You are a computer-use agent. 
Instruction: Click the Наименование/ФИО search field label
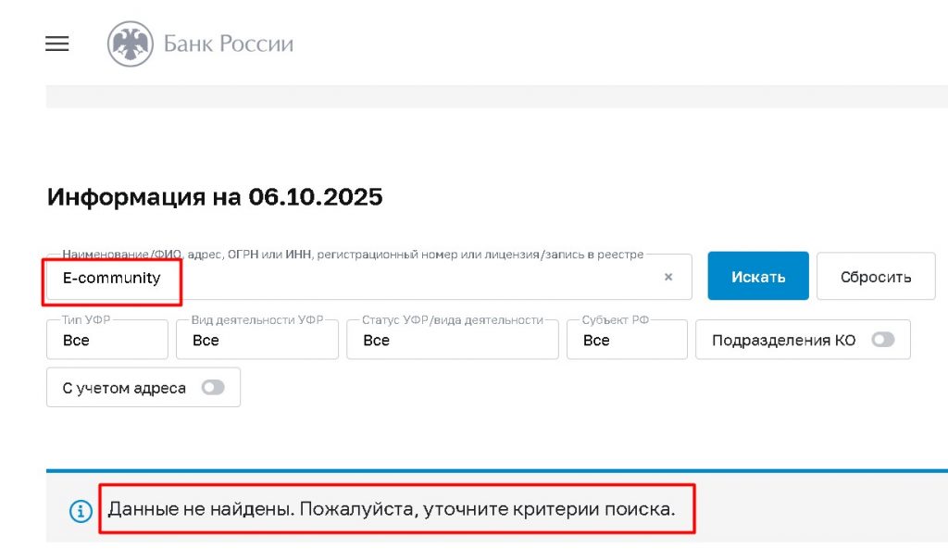click(x=352, y=255)
